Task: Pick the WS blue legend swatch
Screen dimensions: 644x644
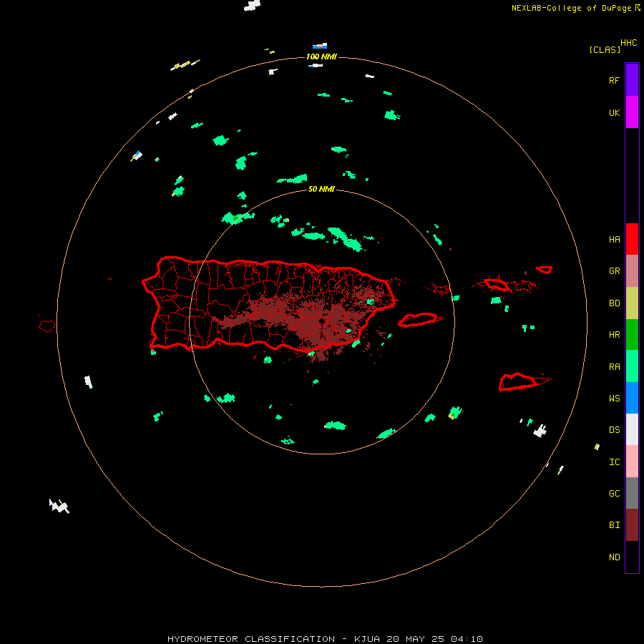Action: click(x=632, y=398)
